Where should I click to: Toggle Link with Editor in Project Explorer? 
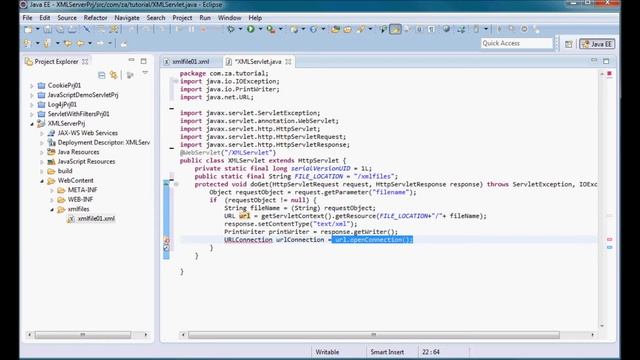click(x=113, y=75)
